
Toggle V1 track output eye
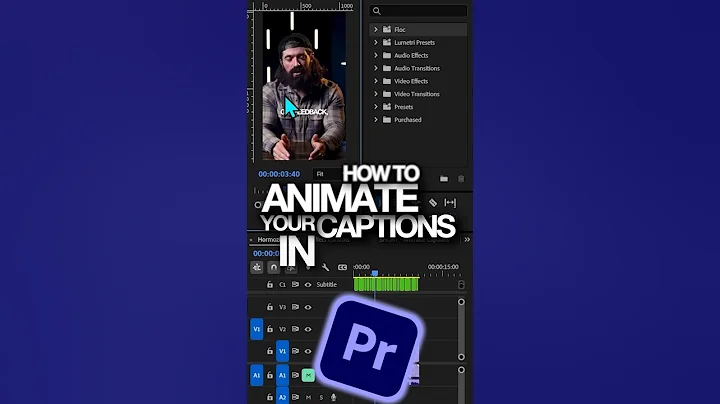tap(308, 351)
